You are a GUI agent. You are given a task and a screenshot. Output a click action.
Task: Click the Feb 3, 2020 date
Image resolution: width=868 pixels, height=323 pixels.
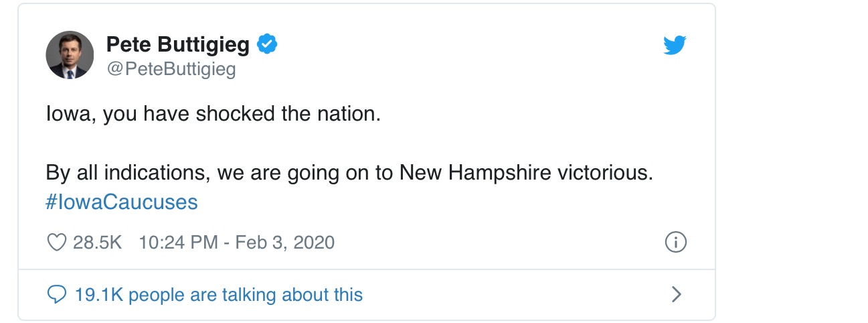coord(284,242)
